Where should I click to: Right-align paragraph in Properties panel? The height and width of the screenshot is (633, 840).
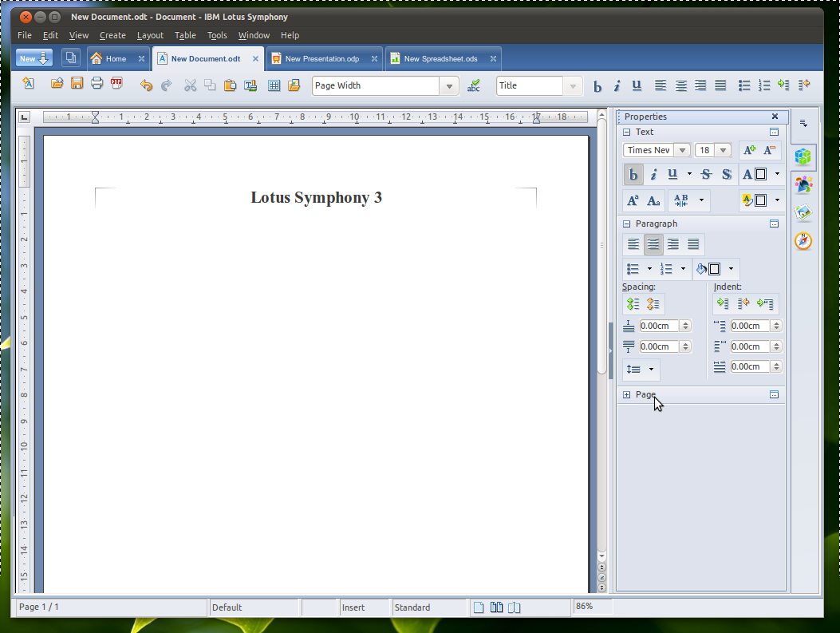coord(673,244)
